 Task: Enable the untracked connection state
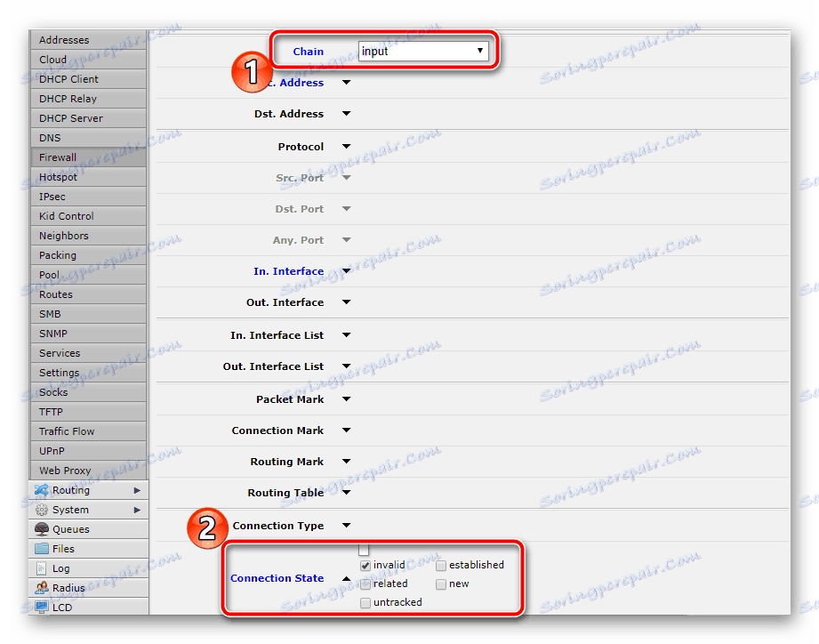pyautogui.click(x=365, y=603)
